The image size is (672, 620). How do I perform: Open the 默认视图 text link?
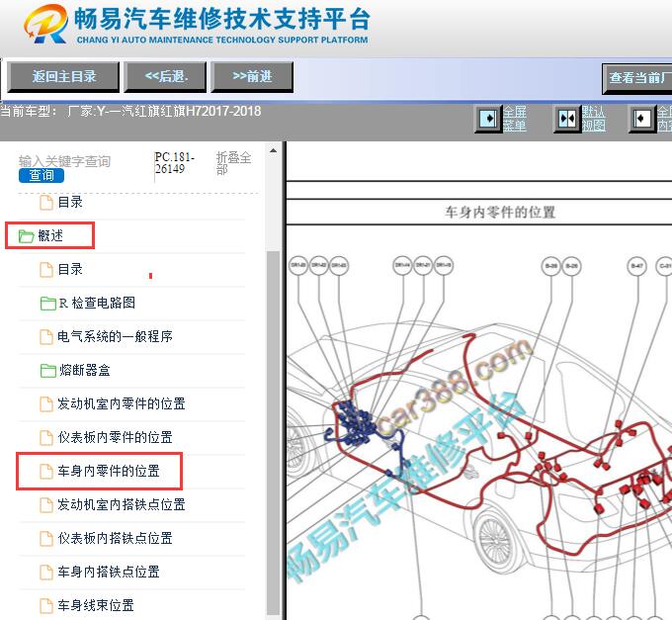[x=594, y=119]
